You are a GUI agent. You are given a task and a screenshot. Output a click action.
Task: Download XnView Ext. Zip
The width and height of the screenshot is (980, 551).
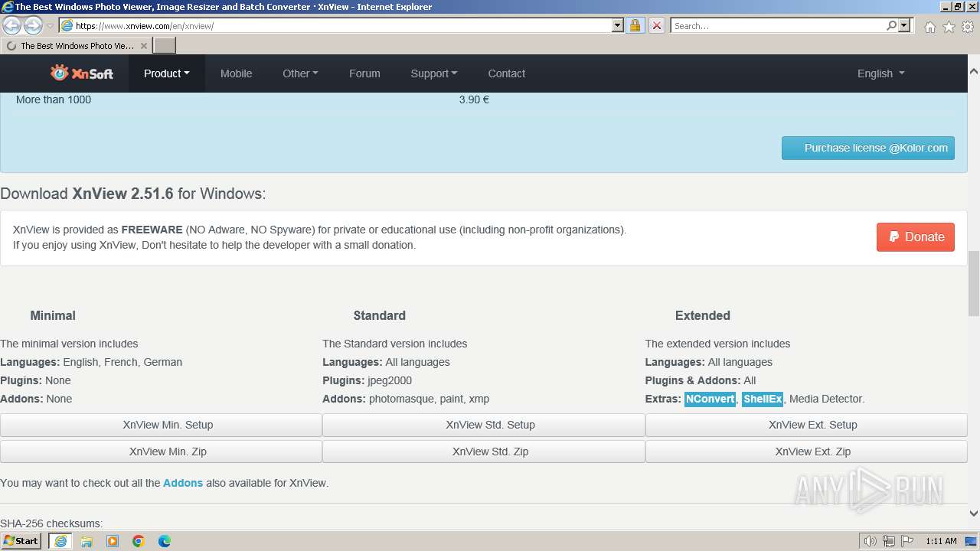[x=806, y=452]
